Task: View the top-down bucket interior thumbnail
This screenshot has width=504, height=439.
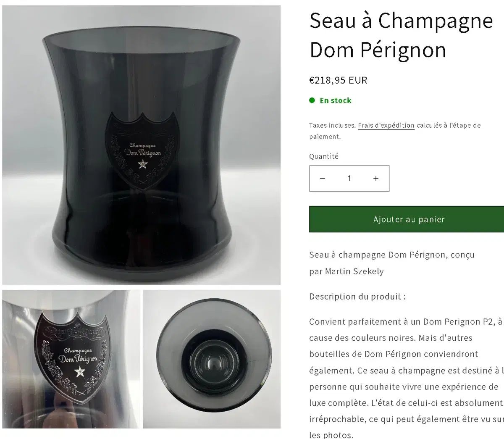Action: (212, 359)
